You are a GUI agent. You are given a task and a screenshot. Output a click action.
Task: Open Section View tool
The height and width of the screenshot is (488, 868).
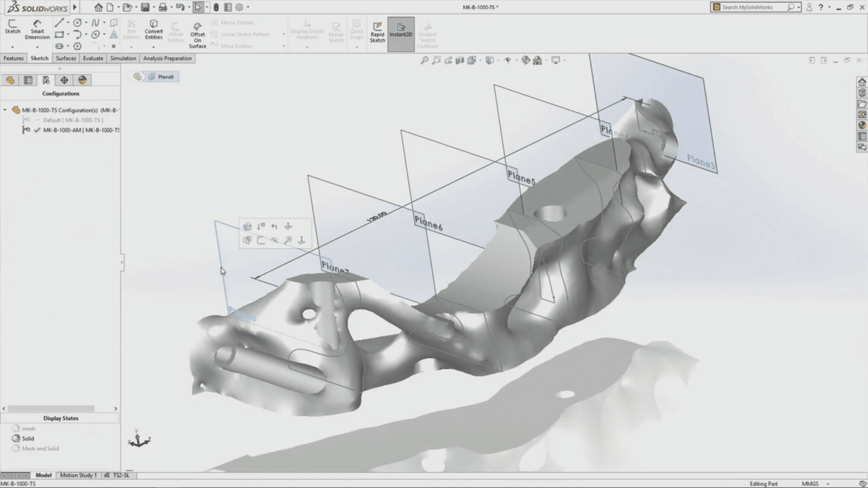(460, 60)
